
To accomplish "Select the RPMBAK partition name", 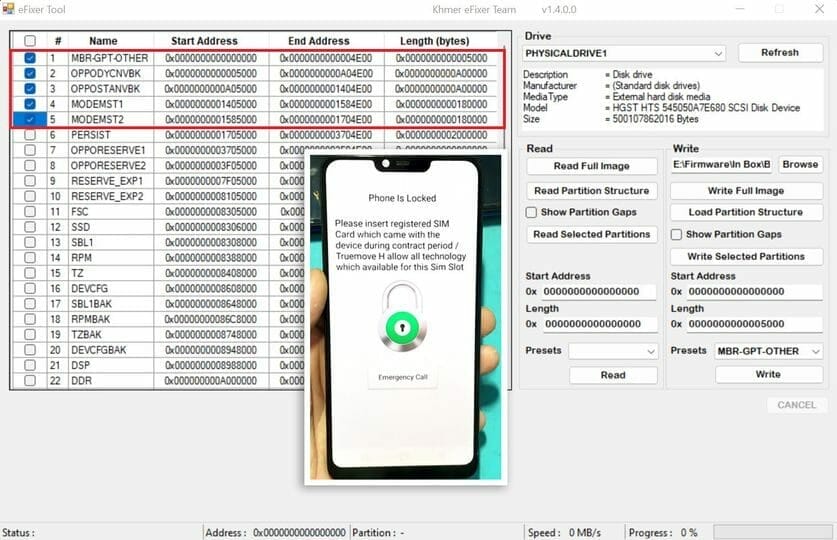I will (x=91, y=319).
